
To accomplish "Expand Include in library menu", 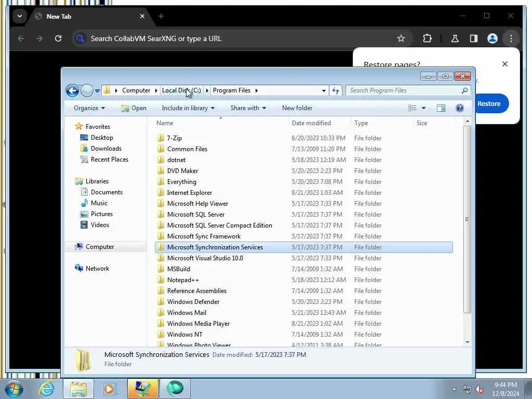I will [188, 108].
